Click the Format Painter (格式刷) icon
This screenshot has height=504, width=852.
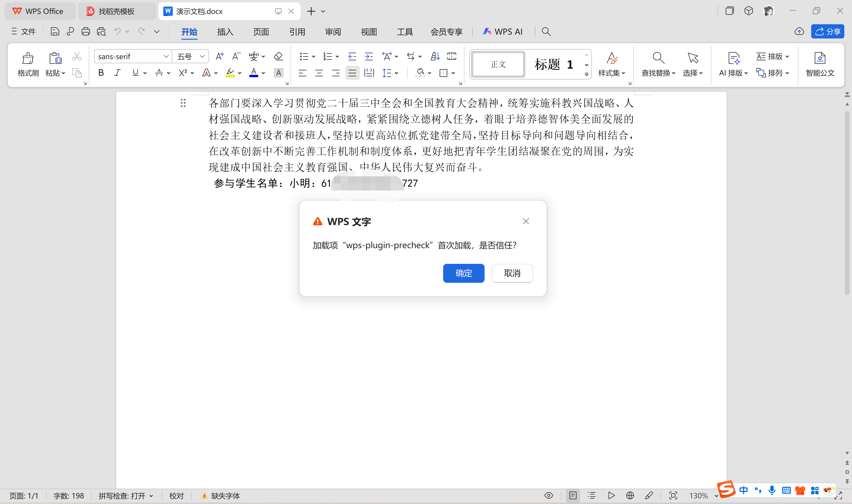point(28,58)
